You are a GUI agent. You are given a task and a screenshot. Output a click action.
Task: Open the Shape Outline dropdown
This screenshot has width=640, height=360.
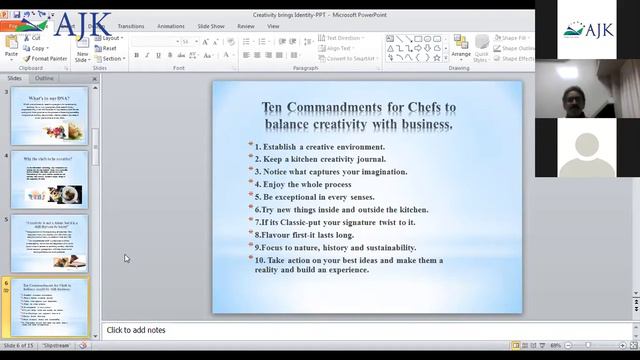pyautogui.click(x=514, y=48)
